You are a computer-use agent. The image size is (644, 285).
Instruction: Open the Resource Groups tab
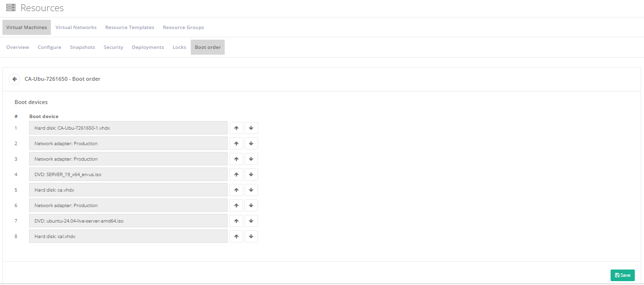coord(184,28)
